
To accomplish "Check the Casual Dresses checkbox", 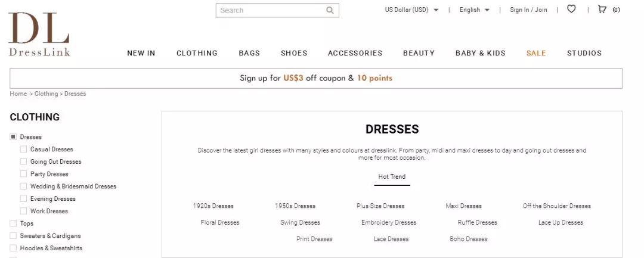I will point(24,149).
